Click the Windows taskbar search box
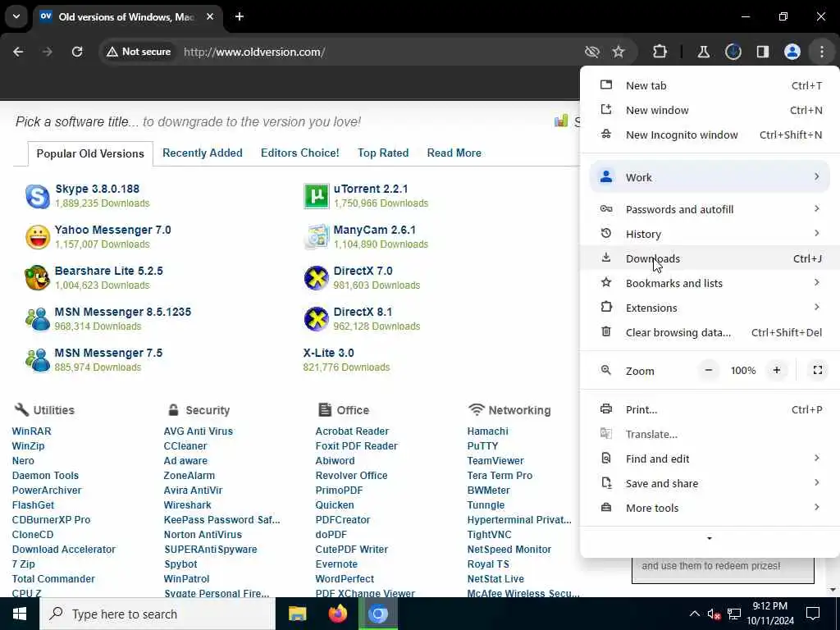 point(157,614)
